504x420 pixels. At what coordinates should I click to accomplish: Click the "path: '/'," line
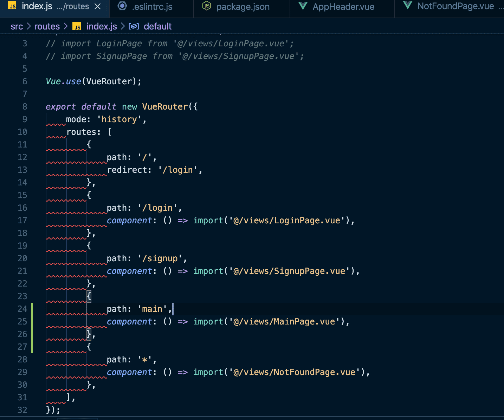[x=132, y=157]
